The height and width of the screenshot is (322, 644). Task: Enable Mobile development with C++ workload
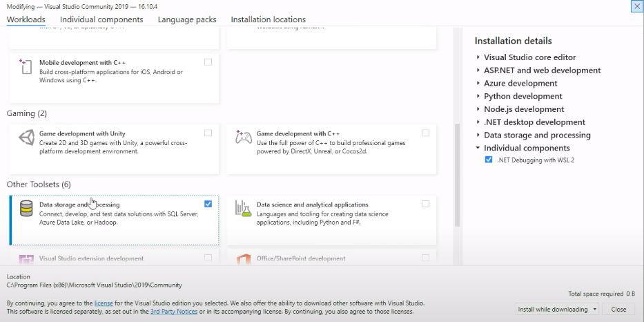(x=208, y=62)
